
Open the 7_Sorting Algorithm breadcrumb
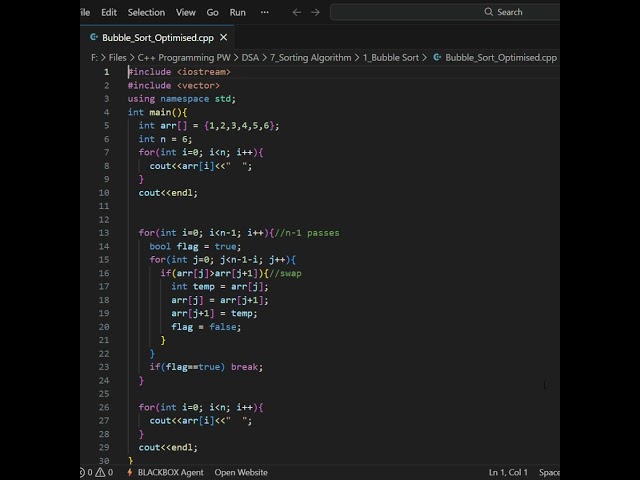click(x=311, y=58)
